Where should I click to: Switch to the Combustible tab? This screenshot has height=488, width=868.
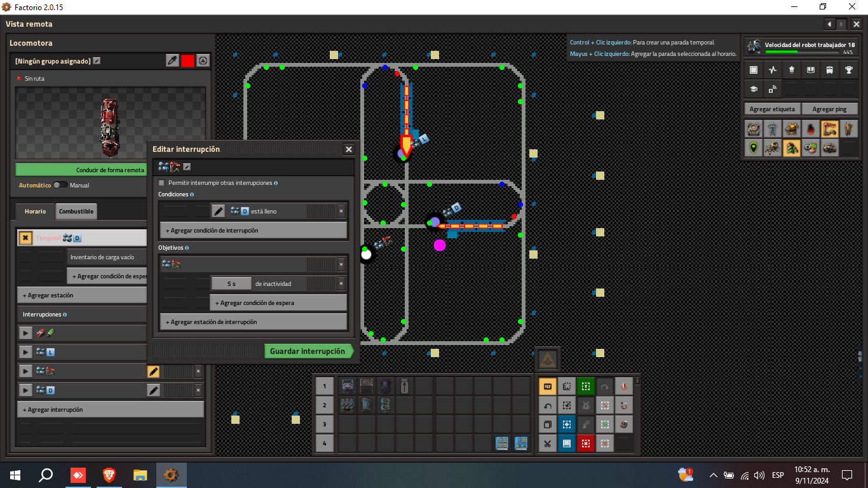click(76, 211)
